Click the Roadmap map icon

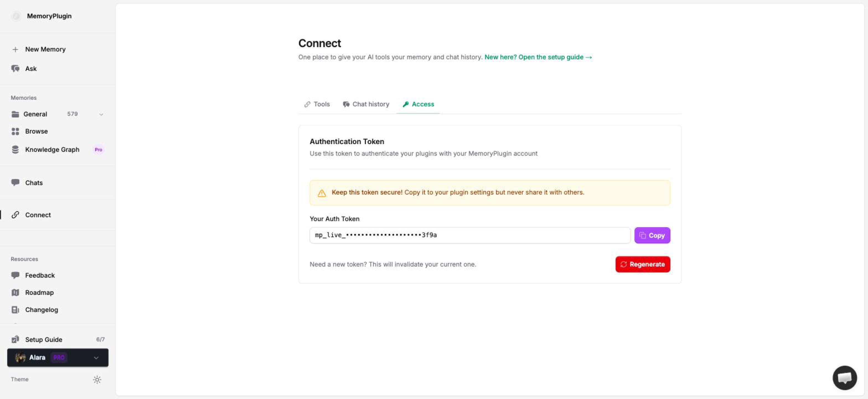tap(15, 292)
